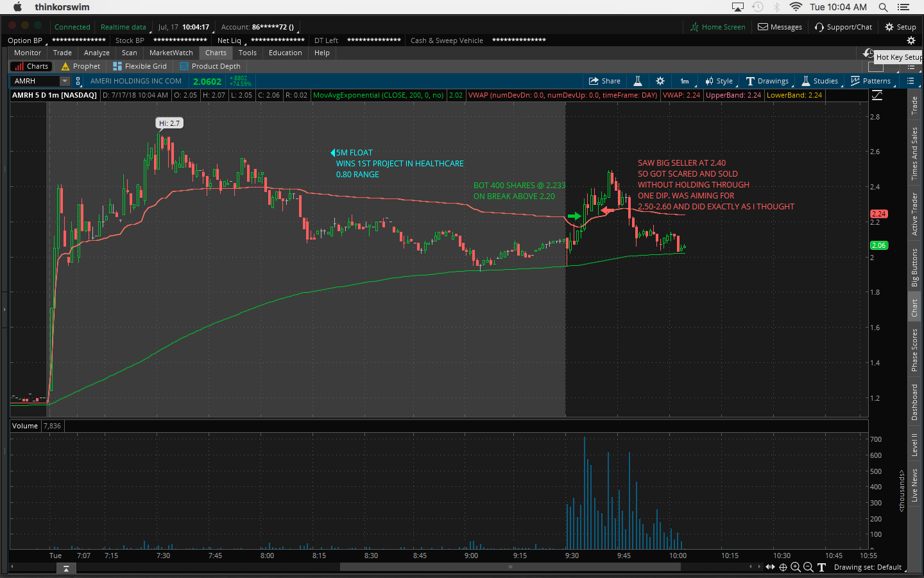The image size is (924, 578).
Task: Click the flask studies icon beside Share
Action: pyautogui.click(x=638, y=81)
